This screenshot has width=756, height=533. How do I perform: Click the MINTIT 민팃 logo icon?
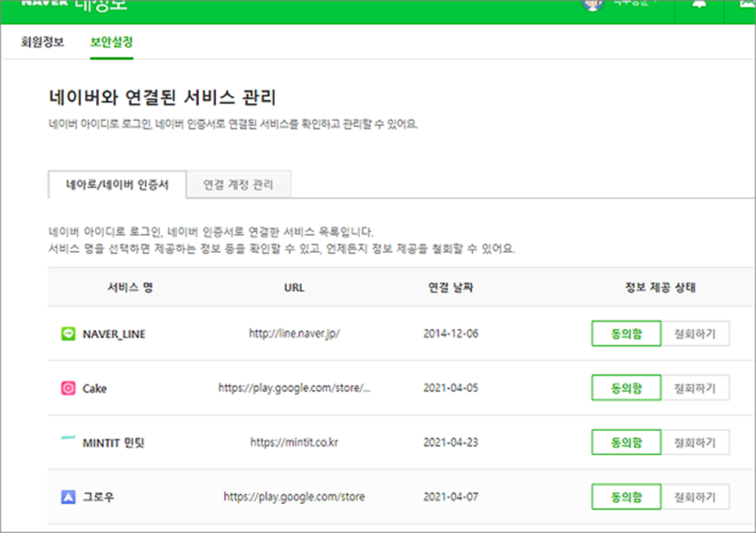68,438
